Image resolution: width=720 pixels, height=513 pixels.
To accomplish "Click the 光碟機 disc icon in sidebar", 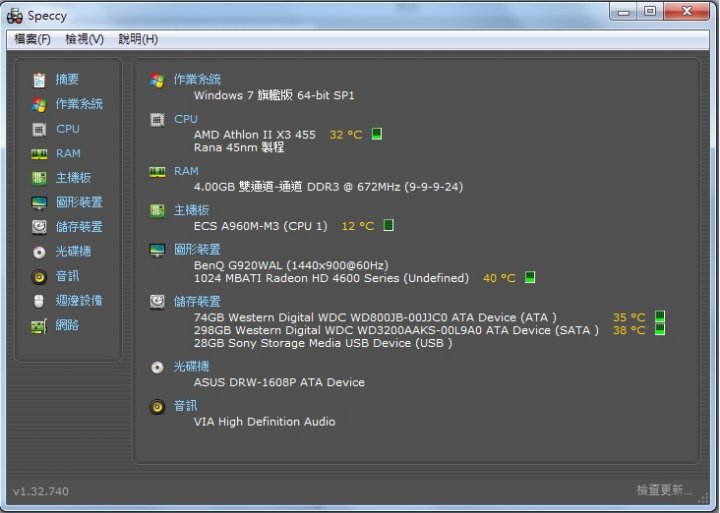I will pos(39,252).
